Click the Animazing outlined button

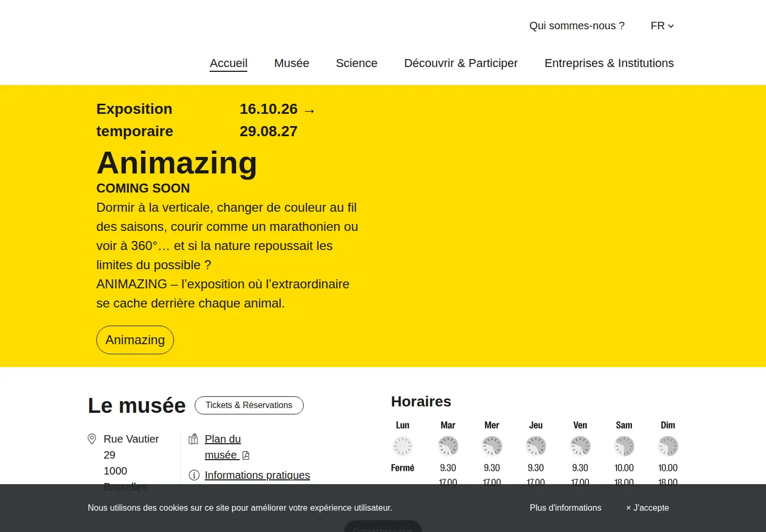(x=135, y=340)
